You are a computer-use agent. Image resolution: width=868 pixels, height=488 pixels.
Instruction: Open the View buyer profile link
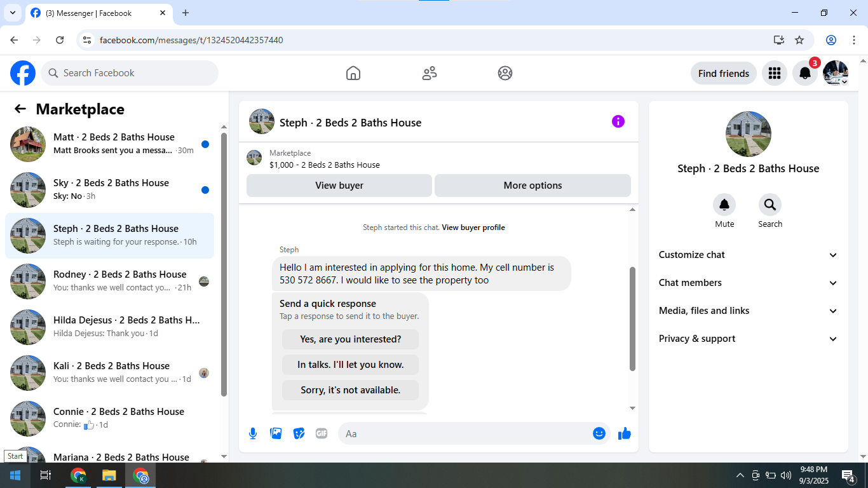click(x=473, y=227)
